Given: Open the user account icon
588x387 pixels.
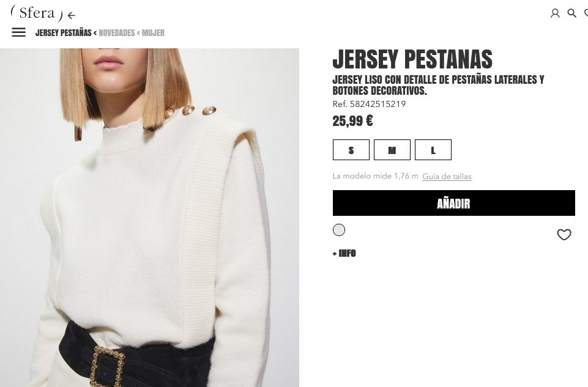Looking at the screenshot, I should pos(555,13).
